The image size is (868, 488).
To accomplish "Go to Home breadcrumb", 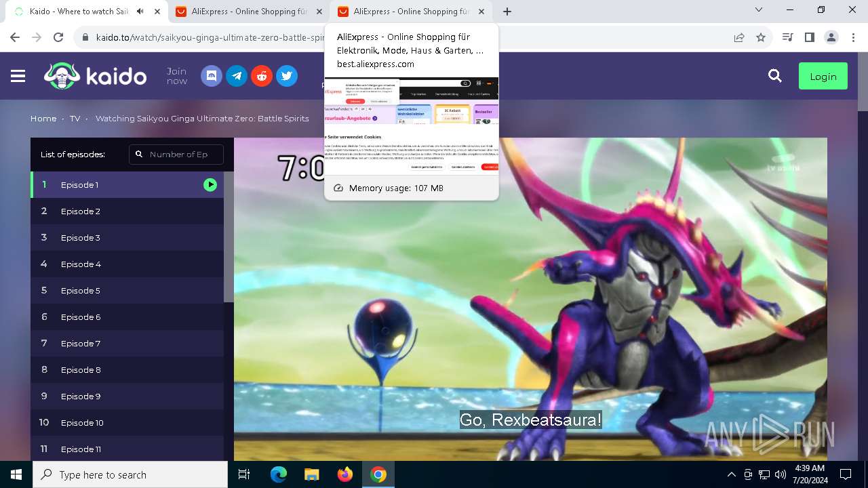I will (43, 118).
